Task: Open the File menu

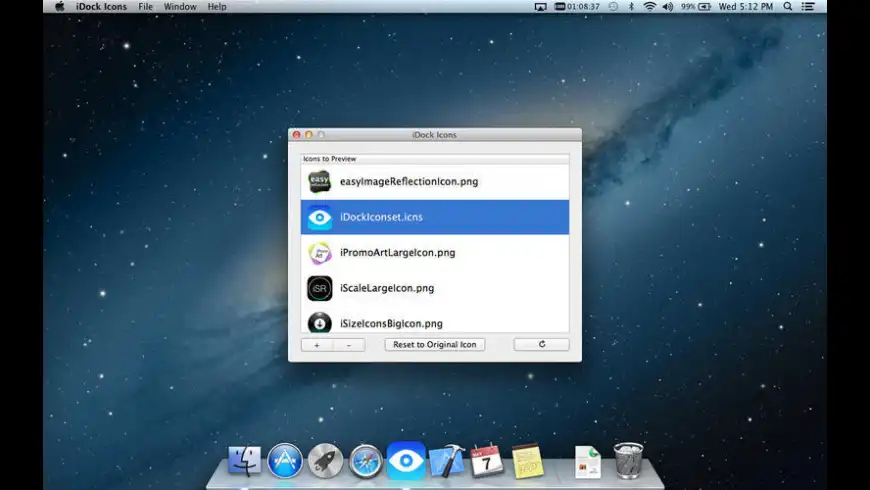Action: pos(146,7)
